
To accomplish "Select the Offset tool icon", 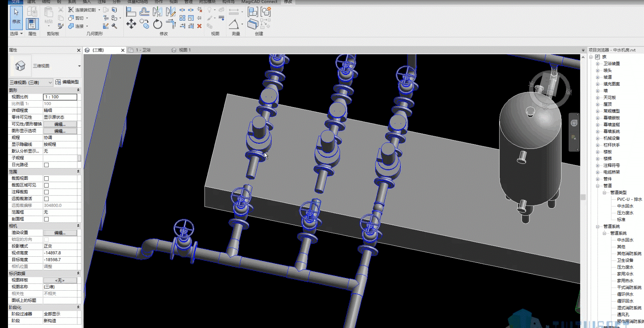I will [144, 12].
